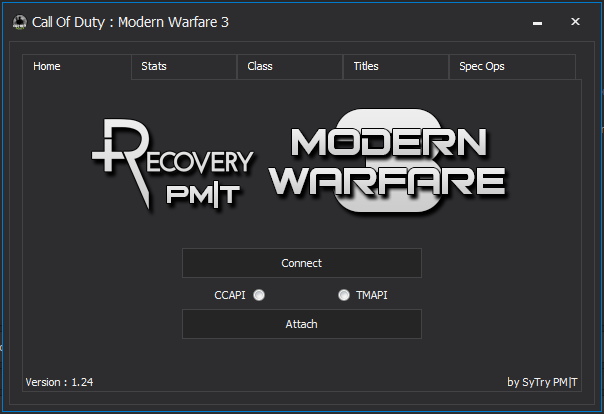This screenshot has height=414, width=604.
Task: Go to the Titles tab
Action: pos(396,67)
